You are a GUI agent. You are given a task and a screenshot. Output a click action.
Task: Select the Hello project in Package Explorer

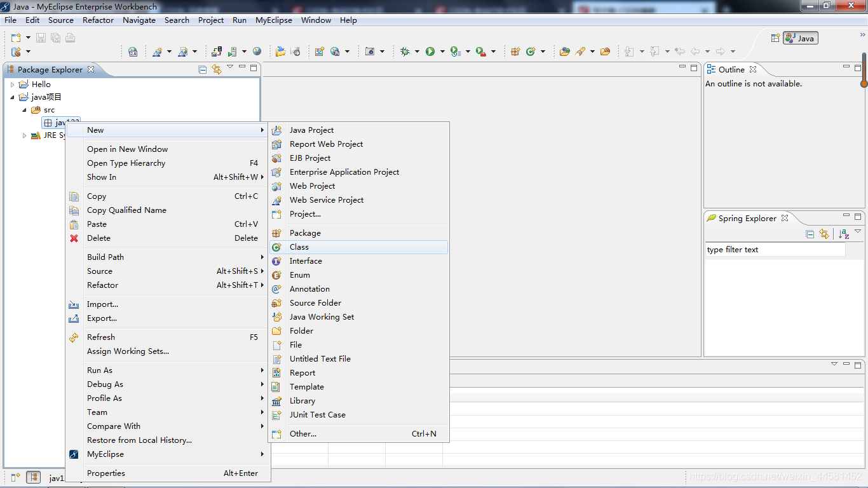[x=41, y=85]
